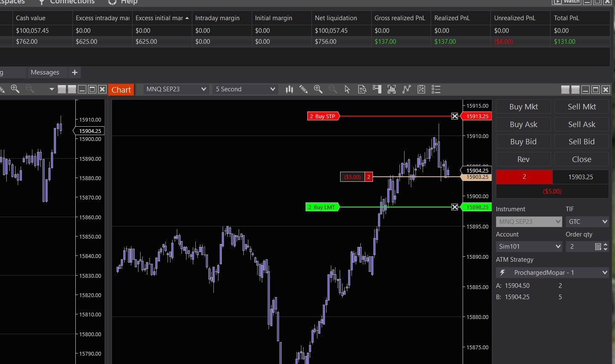Viewport: 615px width, 364px height.
Task: Click the Intraday margin column header
Action: (222, 18)
